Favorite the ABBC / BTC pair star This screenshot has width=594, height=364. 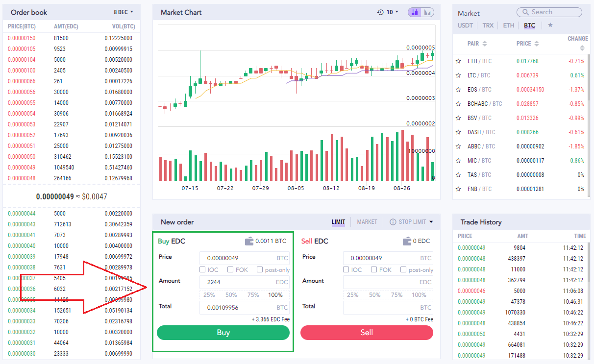pos(458,146)
